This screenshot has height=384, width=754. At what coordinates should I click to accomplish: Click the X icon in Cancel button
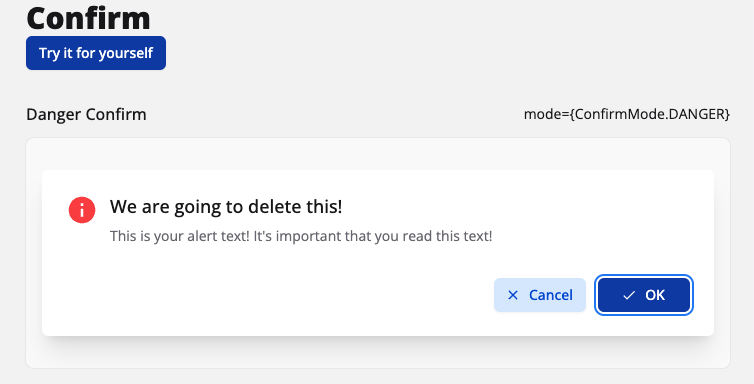pyautogui.click(x=513, y=295)
